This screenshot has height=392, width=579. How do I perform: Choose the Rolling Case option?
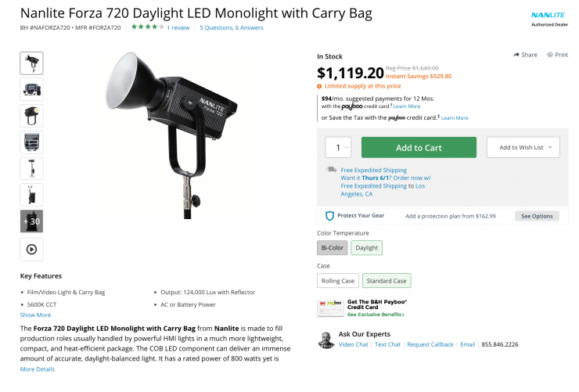[337, 280]
